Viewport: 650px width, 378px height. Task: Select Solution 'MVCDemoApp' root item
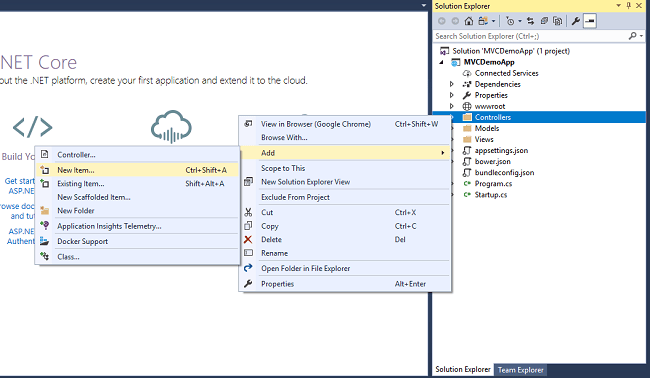click(x=511, y=51)
